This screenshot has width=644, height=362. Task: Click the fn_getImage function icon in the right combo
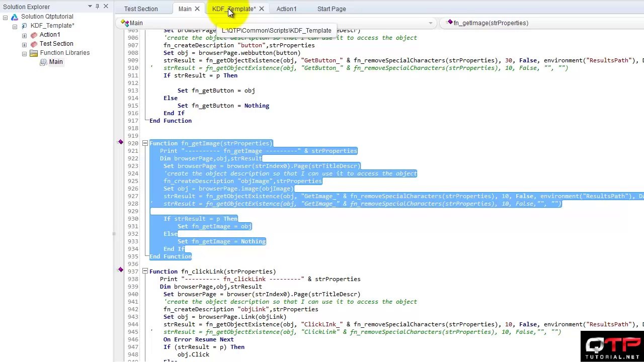[449, 23]
